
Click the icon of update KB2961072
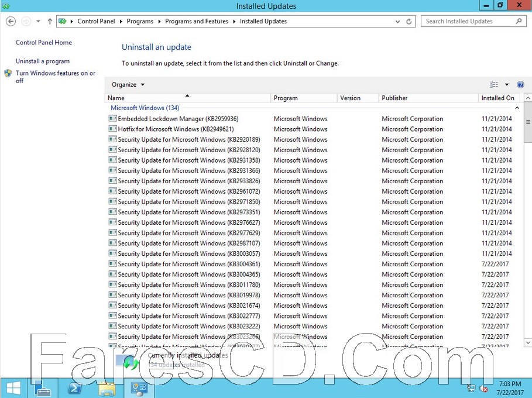[112, 191]
